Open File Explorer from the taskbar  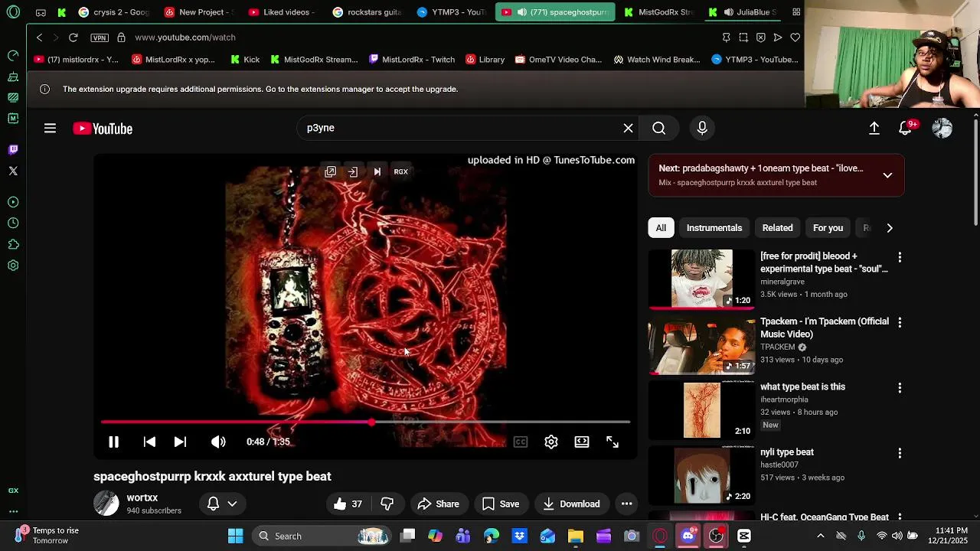pos(575,536)
